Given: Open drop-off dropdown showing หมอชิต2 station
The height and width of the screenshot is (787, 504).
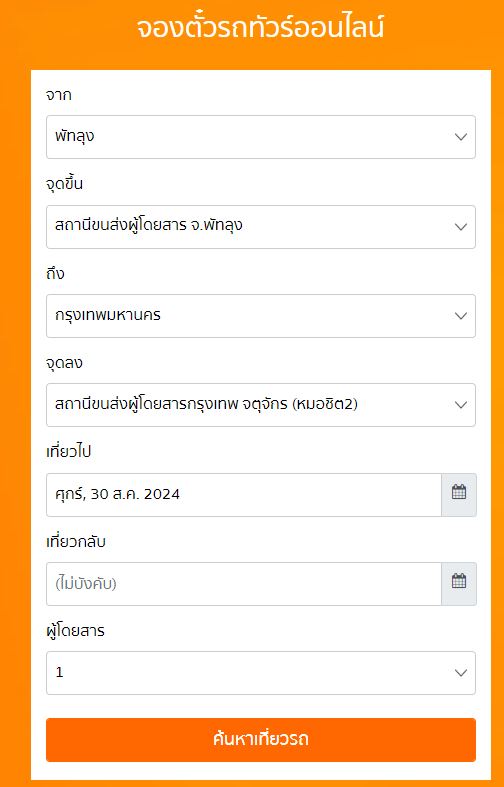Looking at the screenshot, I should tap(261, 405).
